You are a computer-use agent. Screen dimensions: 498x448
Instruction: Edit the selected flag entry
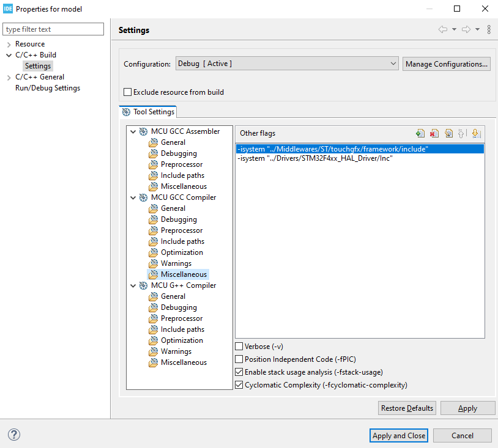point(448,133)
